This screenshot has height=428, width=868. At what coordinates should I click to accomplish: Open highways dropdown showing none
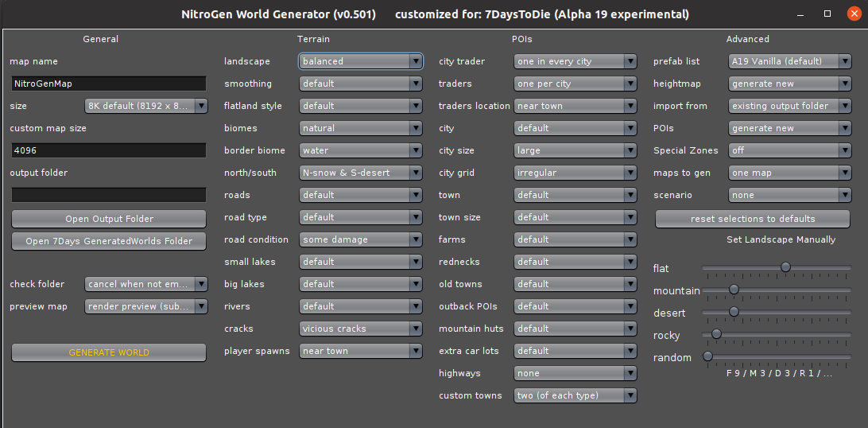click(575, 373)
